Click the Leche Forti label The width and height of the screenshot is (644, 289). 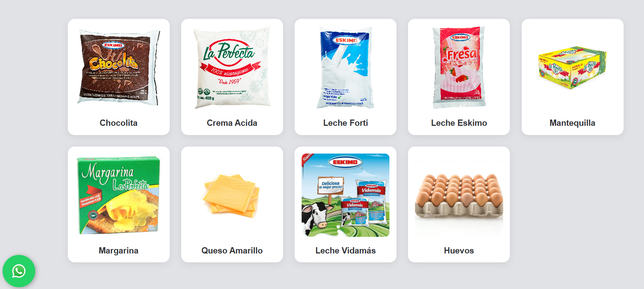click(x=345, y=123)
